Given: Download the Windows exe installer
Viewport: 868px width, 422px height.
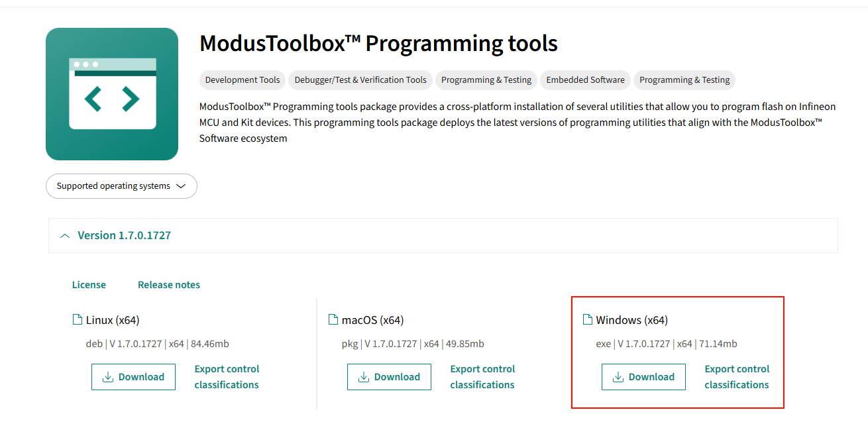Looking at the screenshot, I should (x=643, y=377).
